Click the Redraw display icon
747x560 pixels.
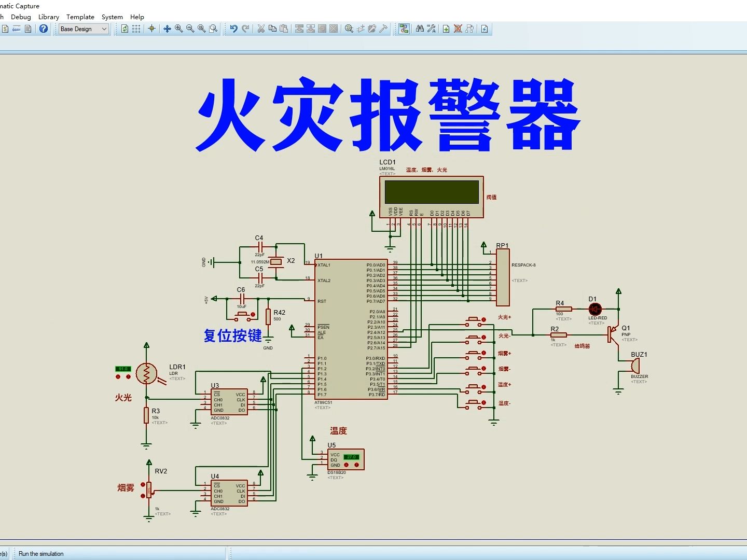click(x=125, y=29)
